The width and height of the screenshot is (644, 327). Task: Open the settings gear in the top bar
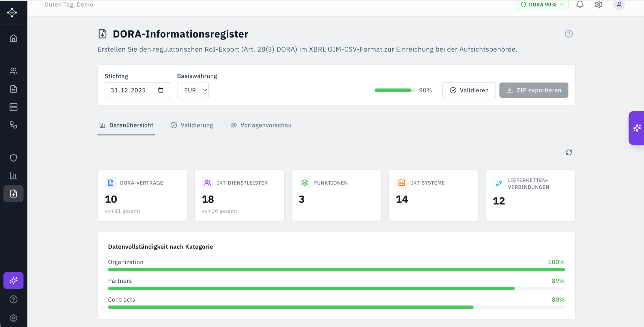pyautogui.click(x=599, y=5)
